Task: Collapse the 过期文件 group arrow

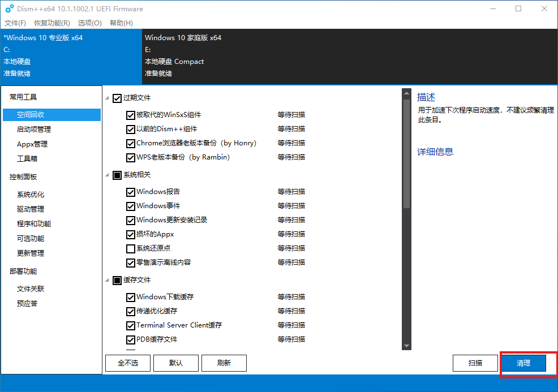Action: coord(107,98)
